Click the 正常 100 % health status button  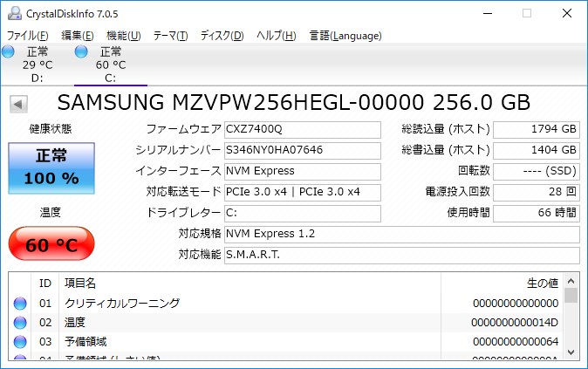coord(51,168)
